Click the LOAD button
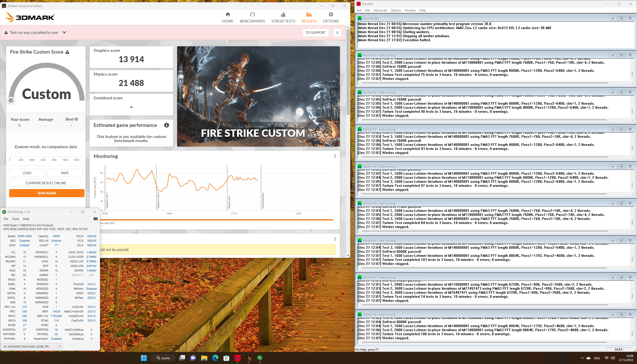The width and height of the screenshot is (637, 364). tap(27, 173)
